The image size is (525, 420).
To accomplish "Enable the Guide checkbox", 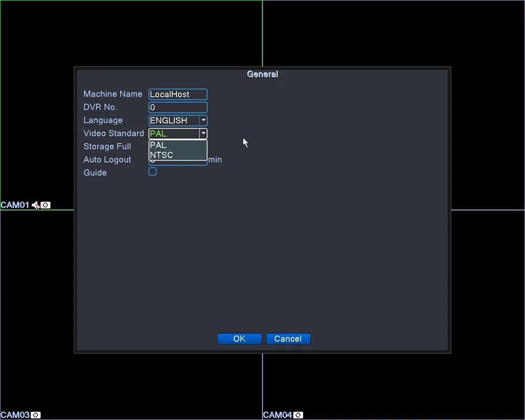I will [x=153, y=172].
